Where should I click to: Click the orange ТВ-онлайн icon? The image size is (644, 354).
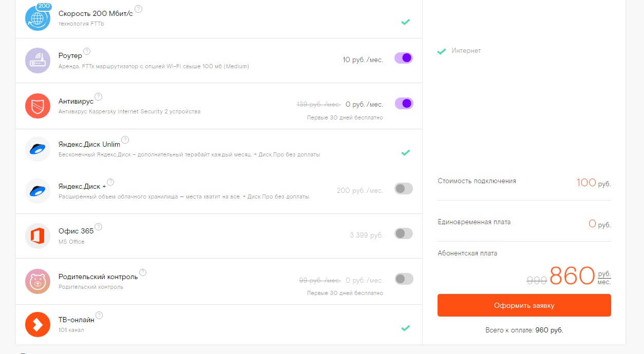(37, 324)
